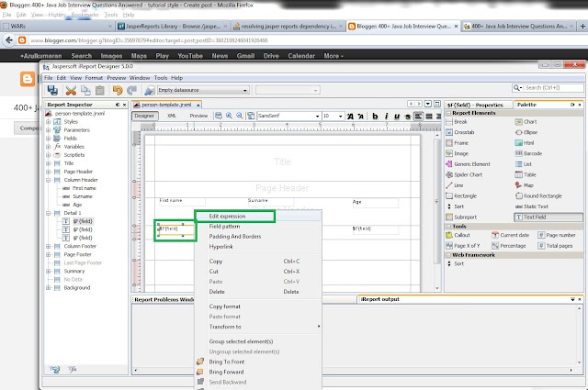This screenshot has height=390, width=588.
Task: Select the Crosstab palette element
Action: 460,132
